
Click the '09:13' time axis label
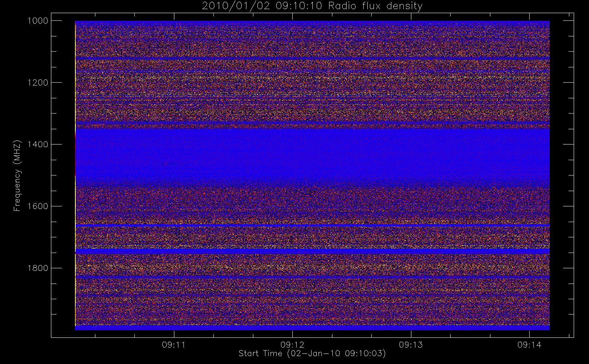click(411, 344)
